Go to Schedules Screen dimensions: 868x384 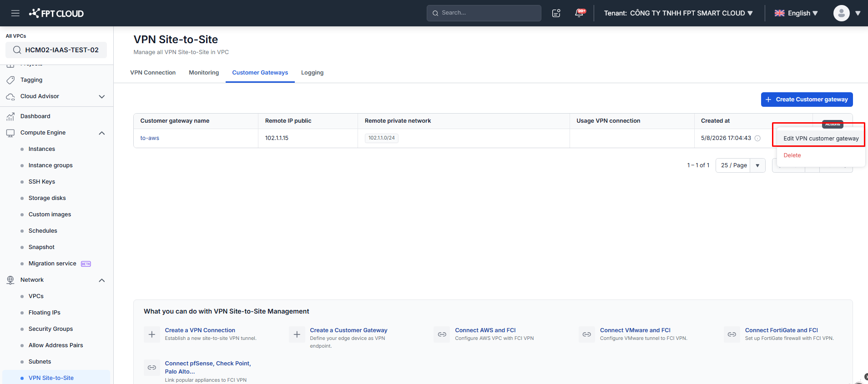(x=43, y=231)
